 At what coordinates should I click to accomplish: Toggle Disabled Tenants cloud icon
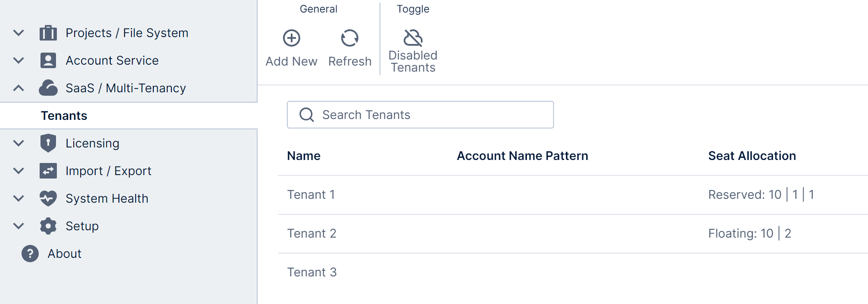(x=413, y=38)
